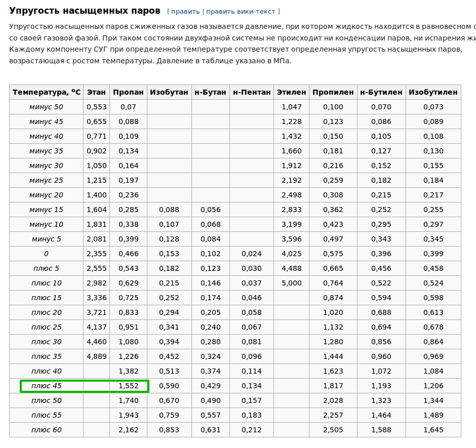This screenshot has height=448, width=476.
Task: Select Этан value 0,553 at минус 50
Action: click(97, 107)
